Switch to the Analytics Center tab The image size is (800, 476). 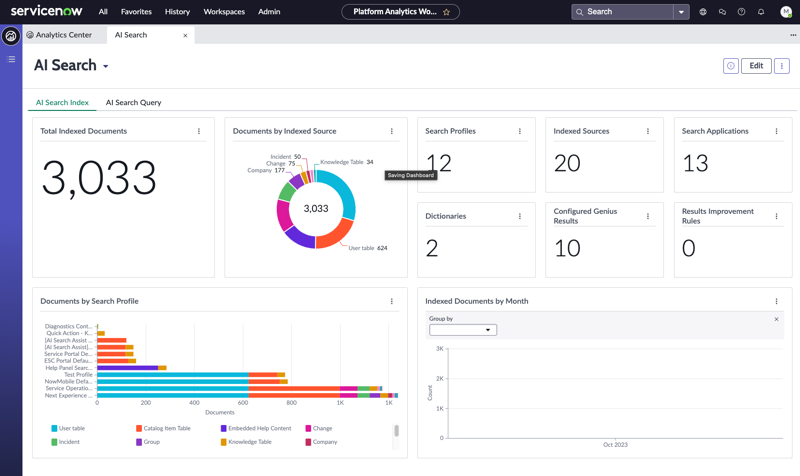59,35
